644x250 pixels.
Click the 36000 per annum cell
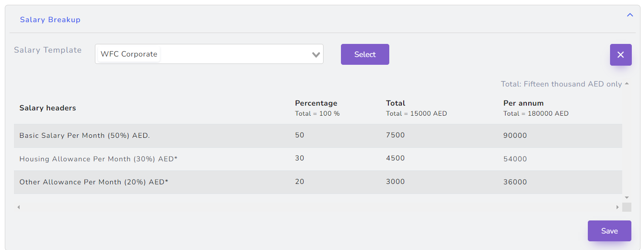[515, 182]
